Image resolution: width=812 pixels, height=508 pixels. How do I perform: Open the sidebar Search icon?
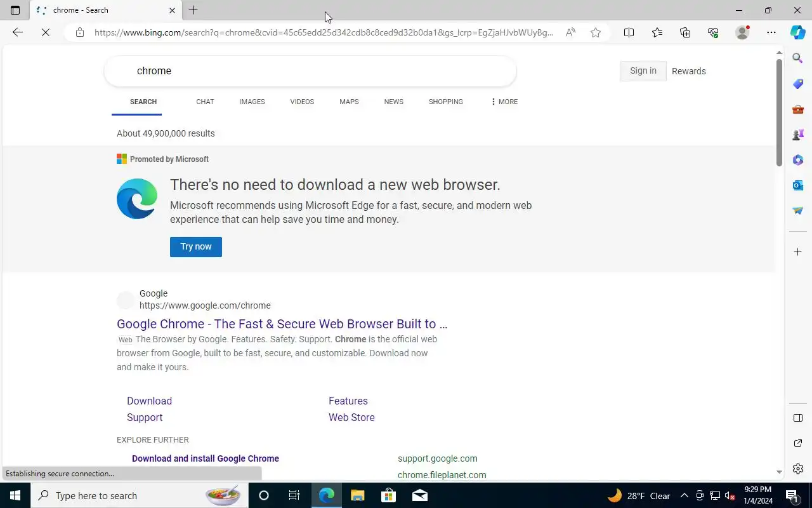click(798, 58)
